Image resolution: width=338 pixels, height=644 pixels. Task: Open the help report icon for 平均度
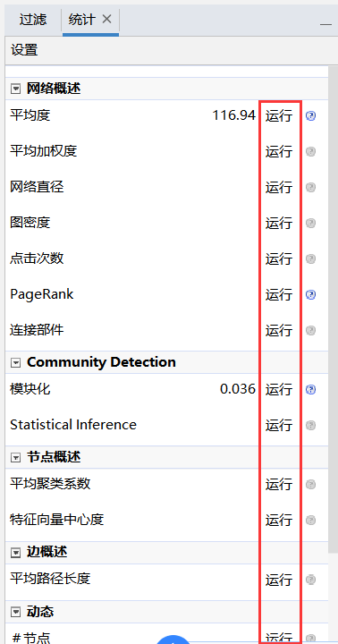(x=311, y=116)
